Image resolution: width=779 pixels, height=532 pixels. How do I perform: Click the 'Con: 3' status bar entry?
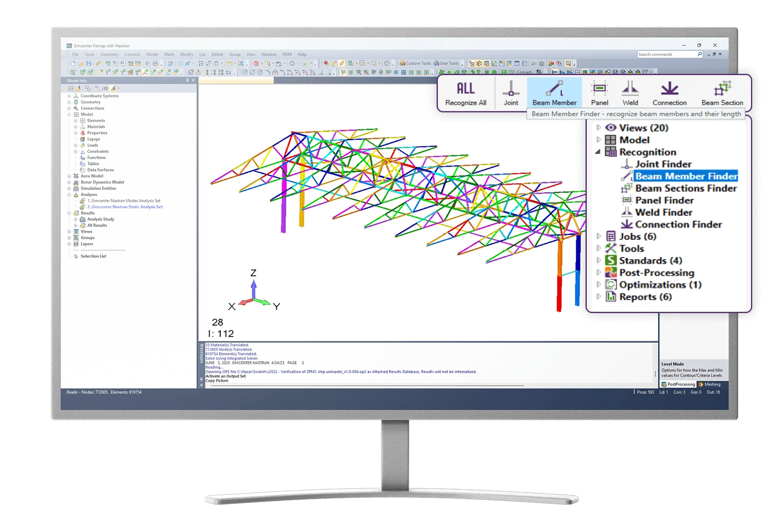click(x=679, y=392)
